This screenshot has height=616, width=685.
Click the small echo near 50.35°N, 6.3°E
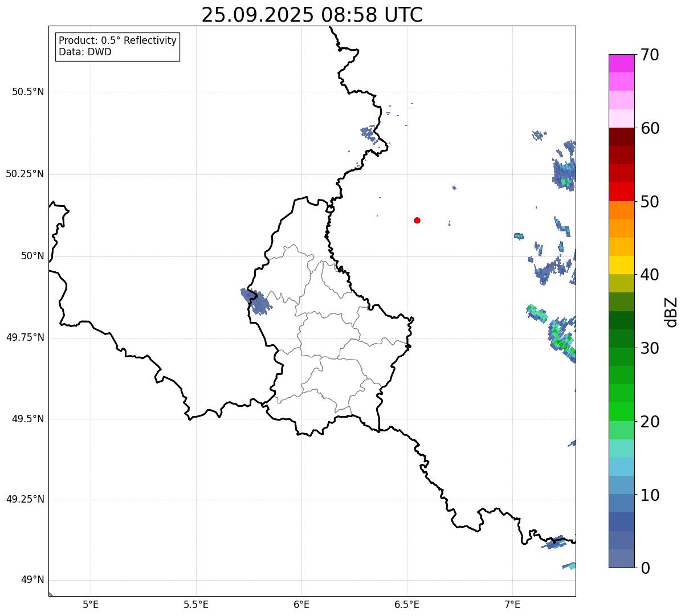tap(369, 134)
